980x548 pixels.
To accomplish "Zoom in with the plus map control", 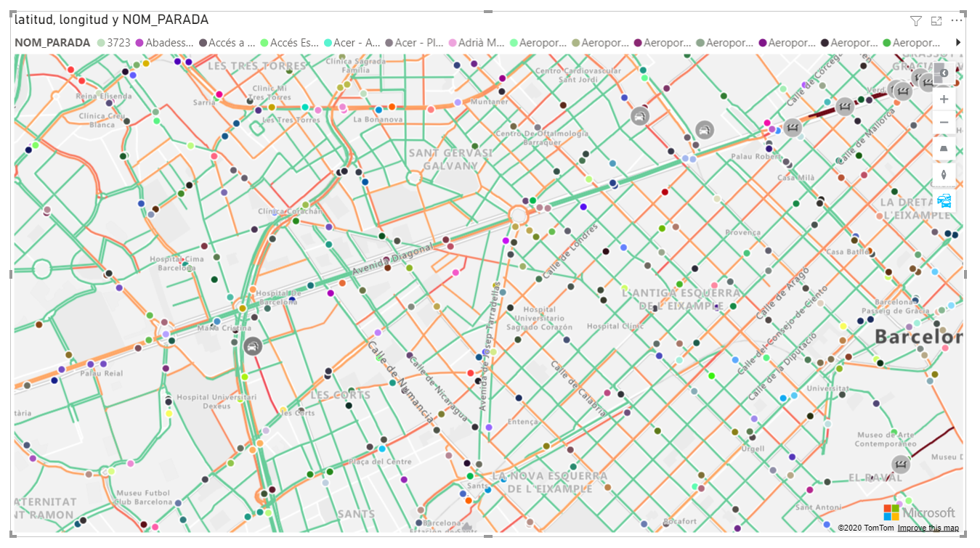I will [x=944, y=99].
